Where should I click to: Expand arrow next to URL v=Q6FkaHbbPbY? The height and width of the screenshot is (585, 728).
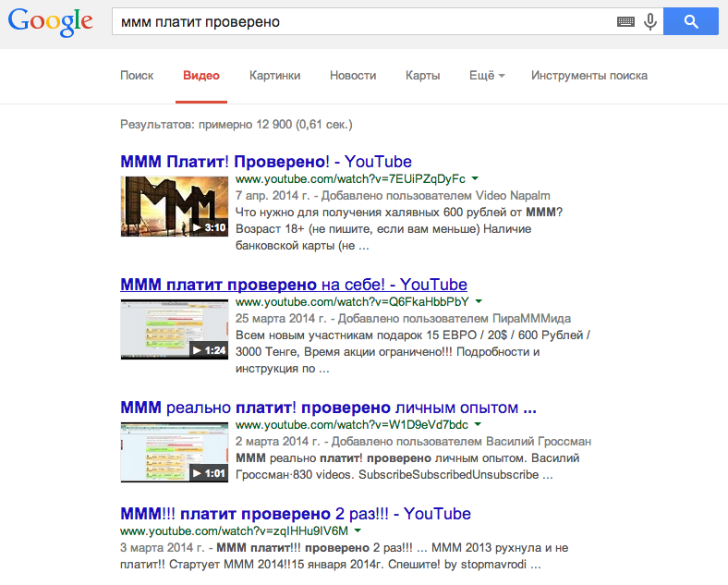tap(479, 302)
